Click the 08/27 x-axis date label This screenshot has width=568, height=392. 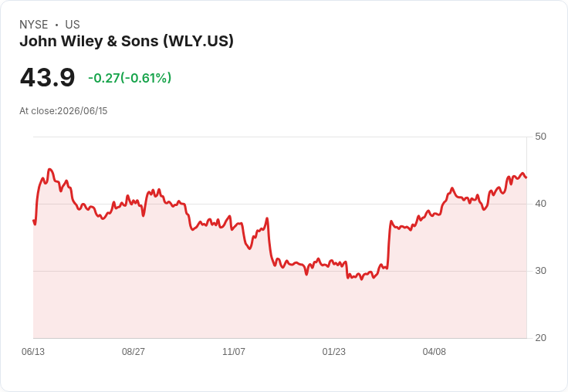pos(134,351)
